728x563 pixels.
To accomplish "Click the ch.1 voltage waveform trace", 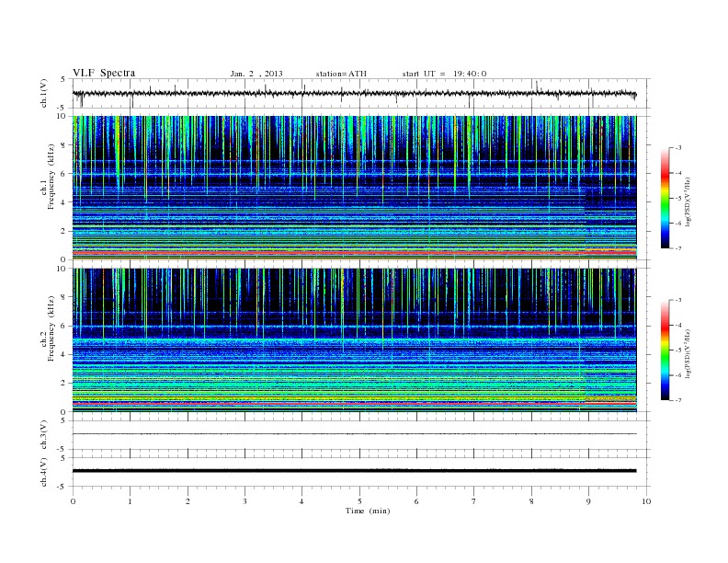I will pyautogui.click(x=354, y=93).
